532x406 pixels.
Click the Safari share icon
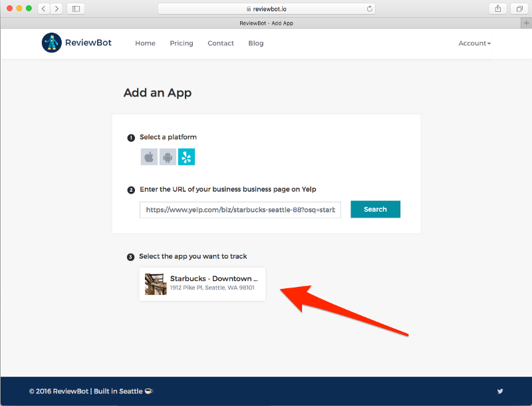click(497, 9)
